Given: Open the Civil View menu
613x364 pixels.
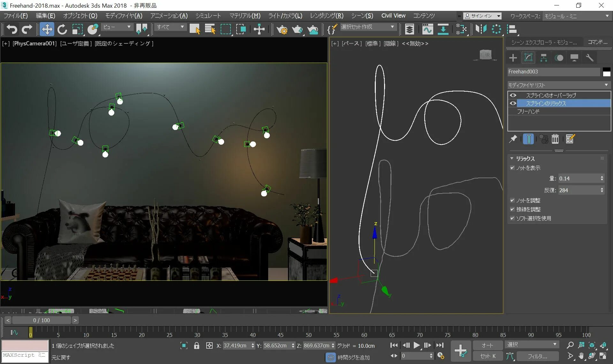Looking at the screenshot, I should pyautogui.click(x=393, y=16).
